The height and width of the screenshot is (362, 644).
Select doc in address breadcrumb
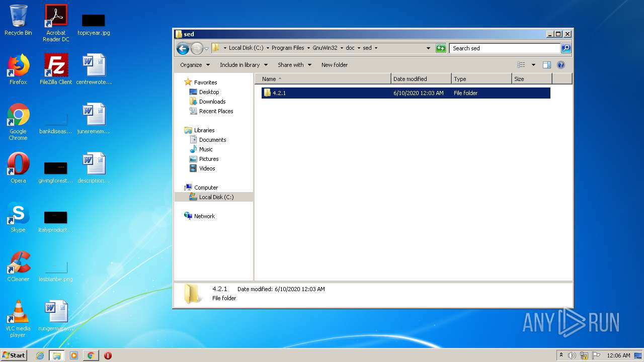(x=350, y=48)
